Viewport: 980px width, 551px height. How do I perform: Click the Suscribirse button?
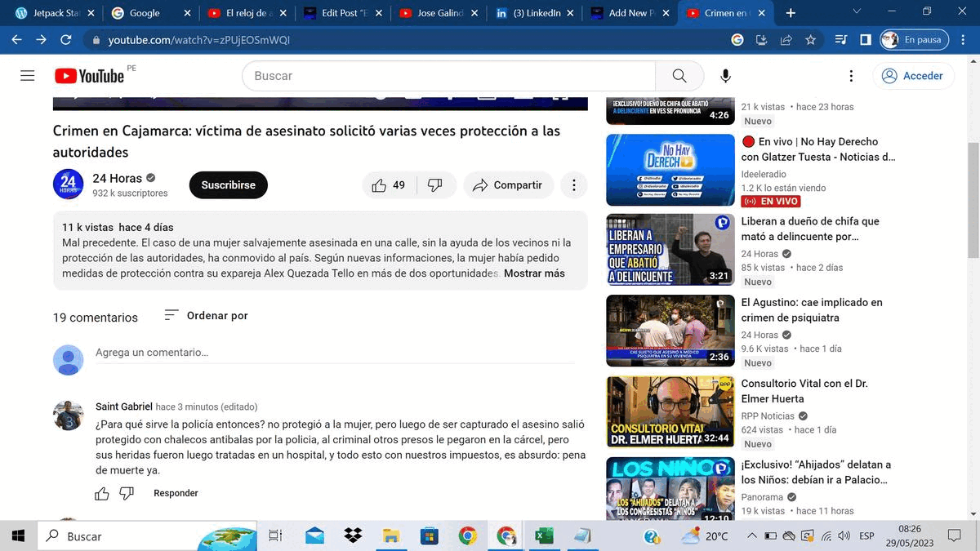coord(228,184)
